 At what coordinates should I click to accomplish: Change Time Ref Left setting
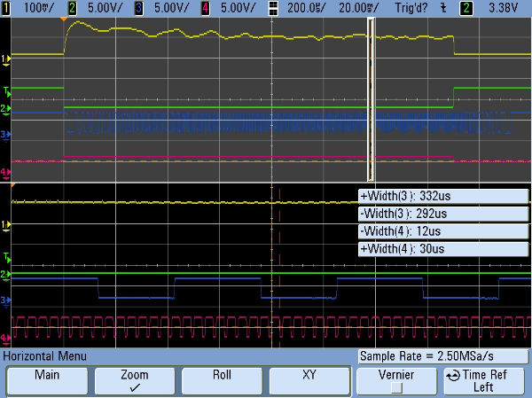484,381
